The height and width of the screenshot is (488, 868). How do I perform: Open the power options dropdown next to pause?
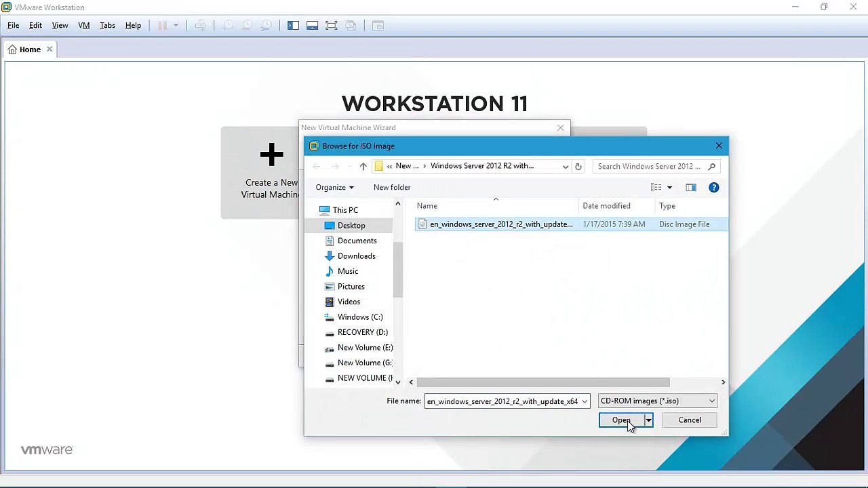tap(176, 26)
